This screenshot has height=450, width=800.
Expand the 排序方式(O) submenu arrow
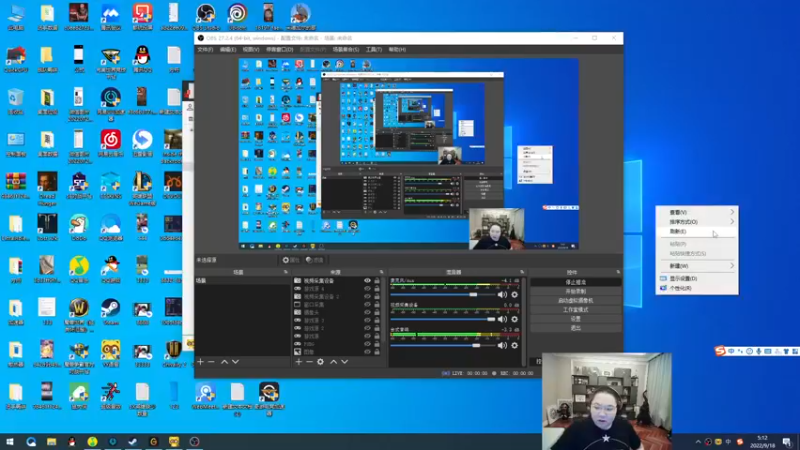tap(732, 222)
